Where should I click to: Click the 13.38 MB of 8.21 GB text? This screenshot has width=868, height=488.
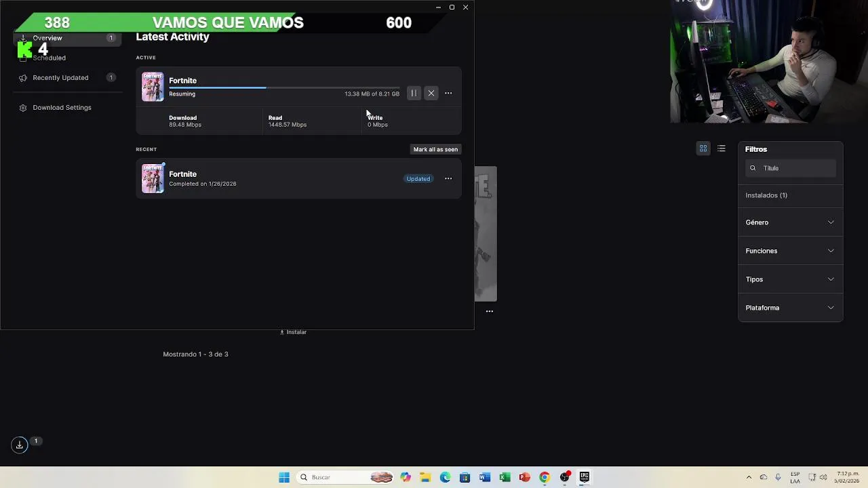[x=372, y=94]
